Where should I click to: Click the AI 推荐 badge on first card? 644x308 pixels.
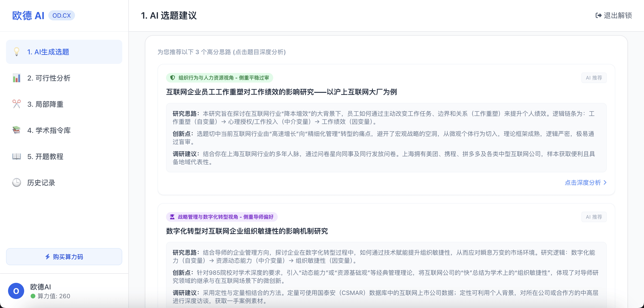point(594,78)
